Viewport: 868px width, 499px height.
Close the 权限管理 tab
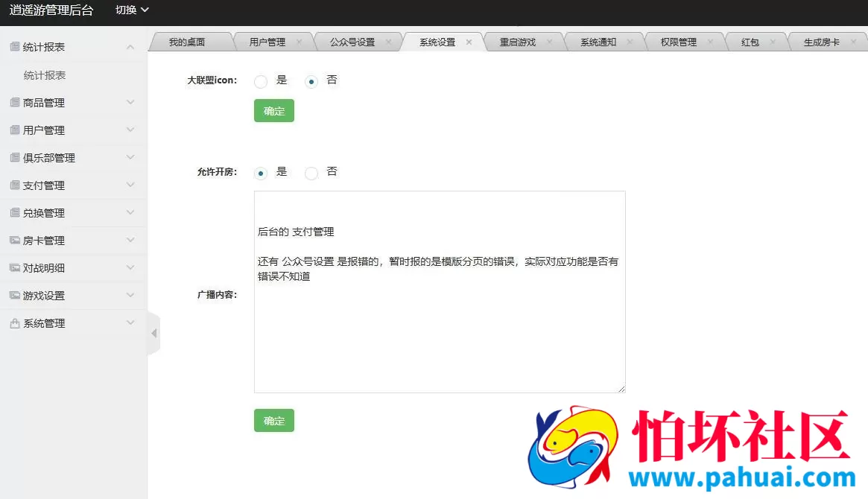710,42
